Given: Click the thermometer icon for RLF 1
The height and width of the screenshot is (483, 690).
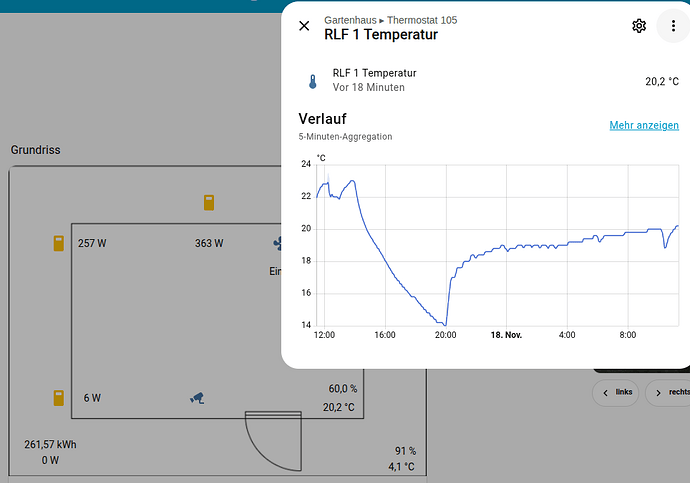Looking at the screenshot, I should click(312, 81).
